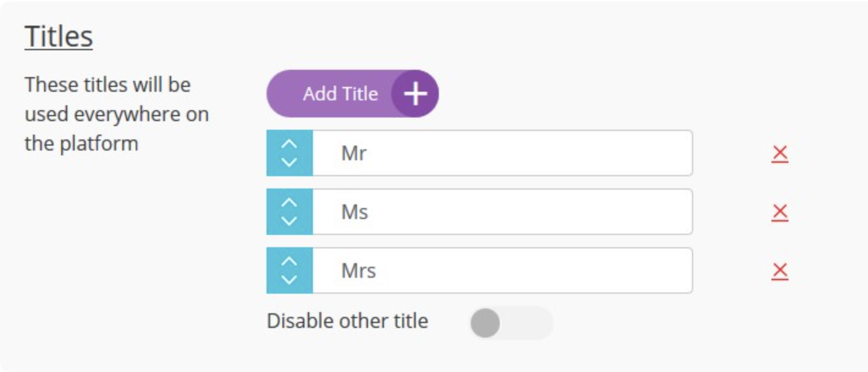The height and width of the screenshot is (372, 868).
Task: Move the Mrs title up with arrow
Action: tap(290, 262)
